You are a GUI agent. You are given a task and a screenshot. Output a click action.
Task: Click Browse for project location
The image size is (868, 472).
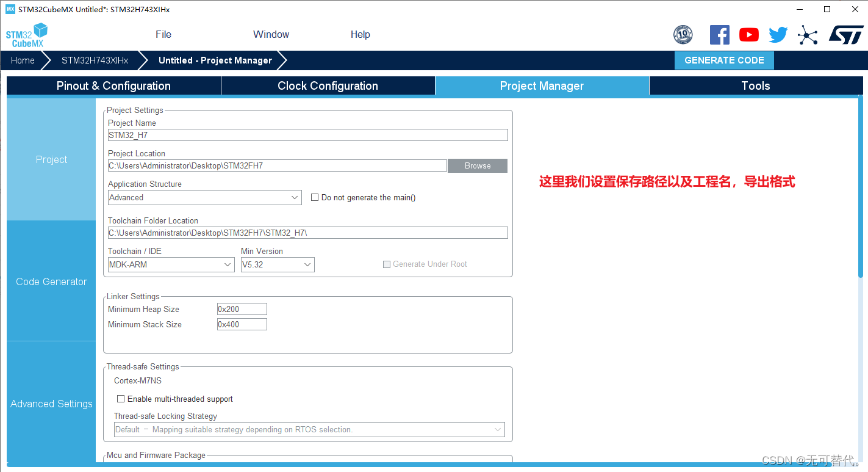478,165
